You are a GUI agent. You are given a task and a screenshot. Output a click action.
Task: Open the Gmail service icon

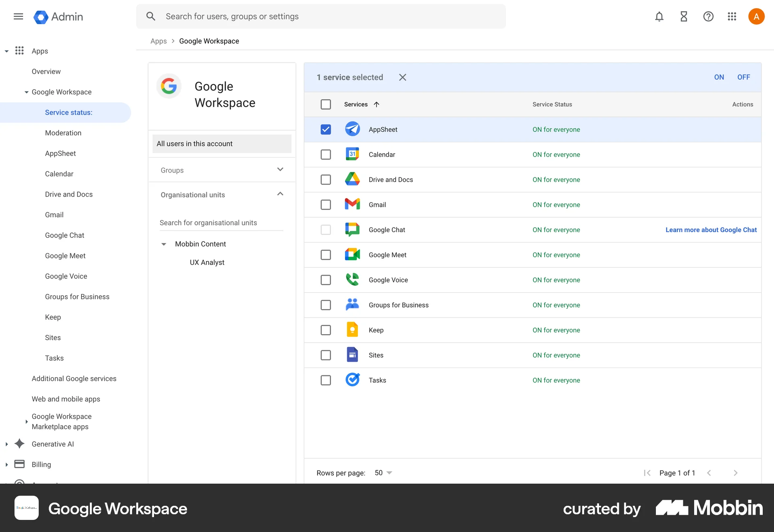click(x=352, y=204)
